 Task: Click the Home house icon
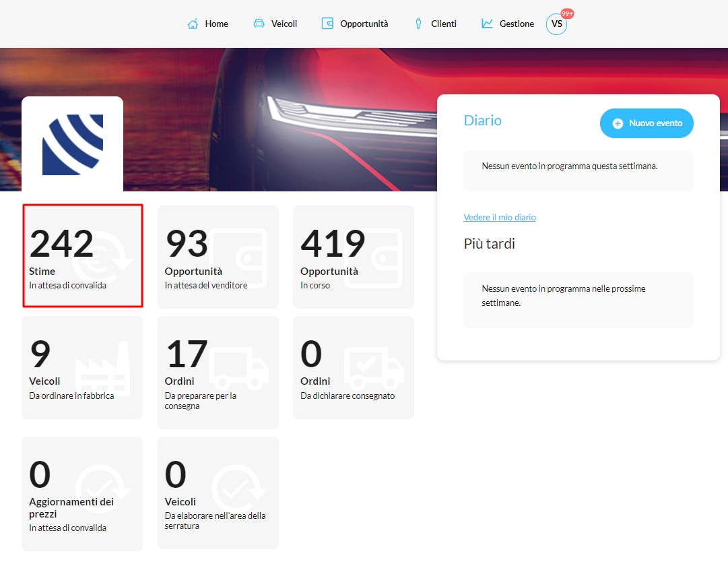point(193,24)
